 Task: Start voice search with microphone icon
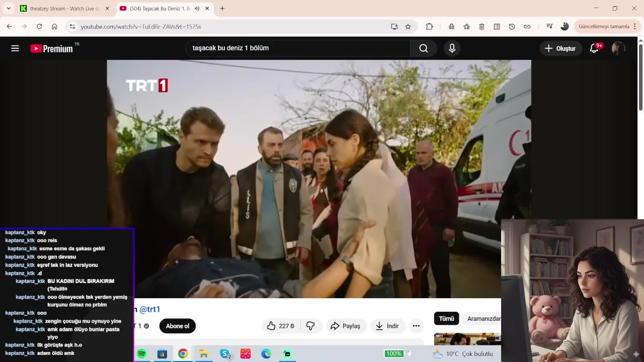[452, 48]
